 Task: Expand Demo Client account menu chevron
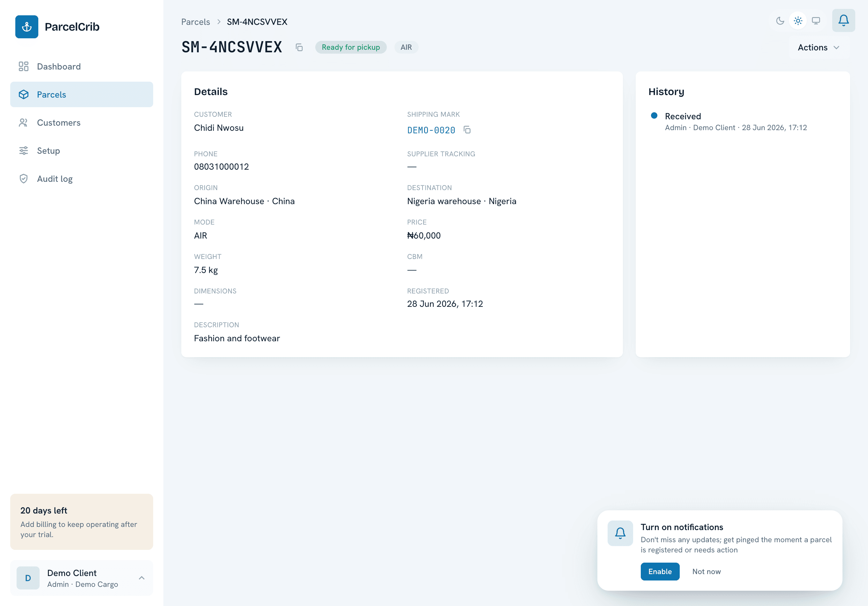[142, 578]
